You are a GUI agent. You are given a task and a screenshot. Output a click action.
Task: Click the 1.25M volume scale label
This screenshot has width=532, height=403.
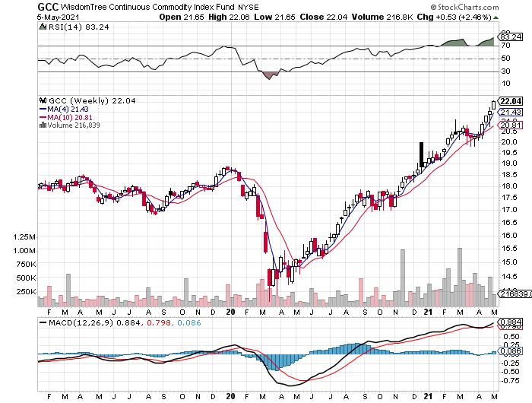pyautogui.click(x=24, y=237)
